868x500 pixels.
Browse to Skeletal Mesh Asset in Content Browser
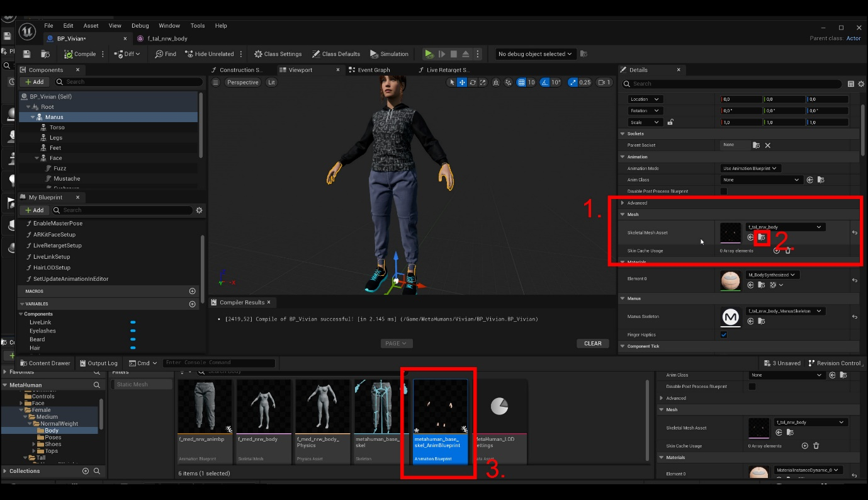tap(762, 237)
